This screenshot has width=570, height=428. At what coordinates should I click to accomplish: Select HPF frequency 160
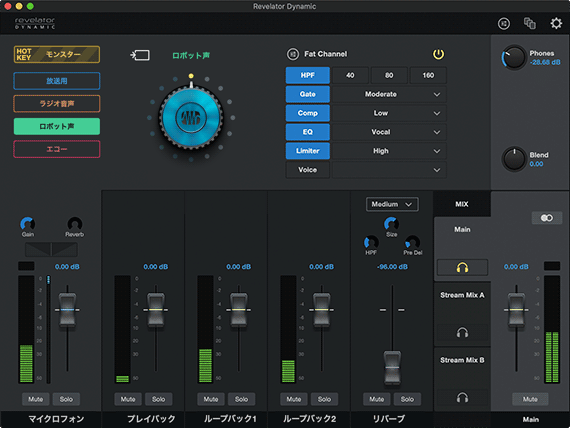pos(428,75)
